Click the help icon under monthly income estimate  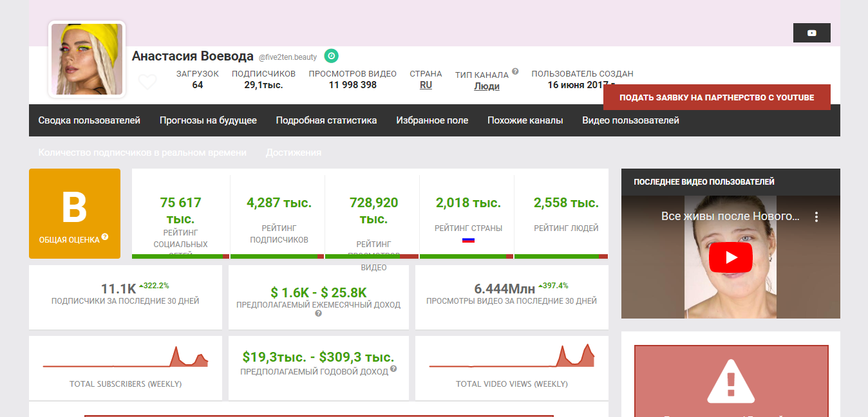[x=318, y=314]
